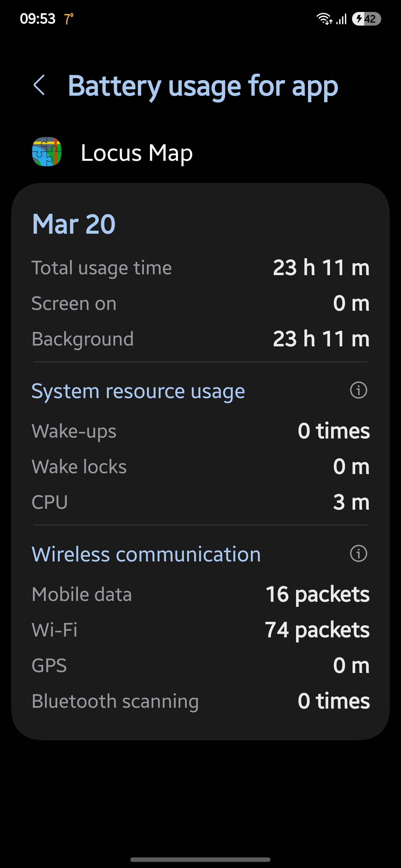Tap the Locus Map app icon
The image size is (401, 868).
[x=47, y=152]
